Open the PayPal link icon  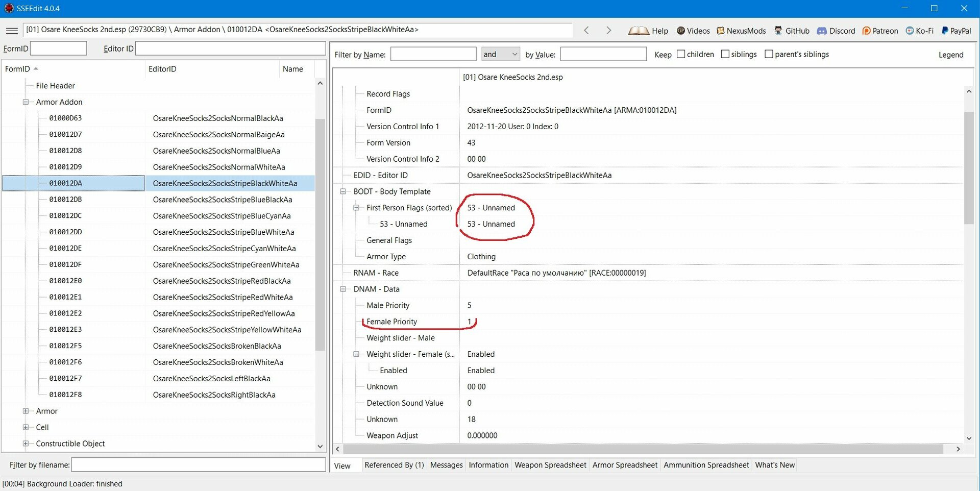coord(945,31)
